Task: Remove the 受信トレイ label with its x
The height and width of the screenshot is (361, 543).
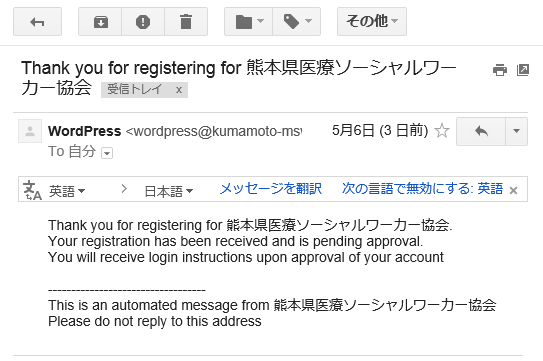Action: (179, 90)
